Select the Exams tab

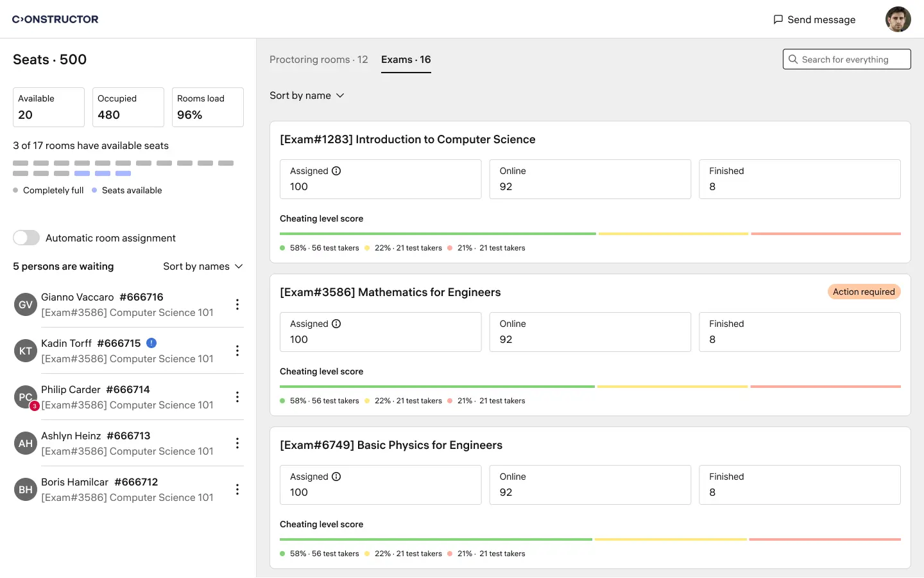click(406, 60)
